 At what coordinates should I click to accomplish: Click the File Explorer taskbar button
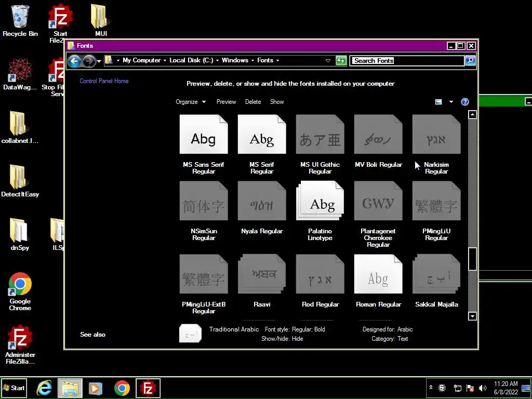(70, 388)
